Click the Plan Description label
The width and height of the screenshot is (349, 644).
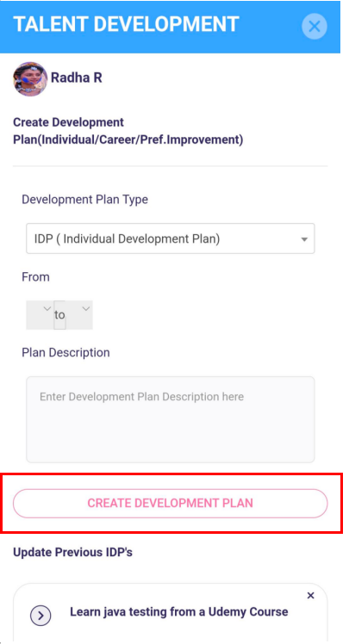pos(65,353)
